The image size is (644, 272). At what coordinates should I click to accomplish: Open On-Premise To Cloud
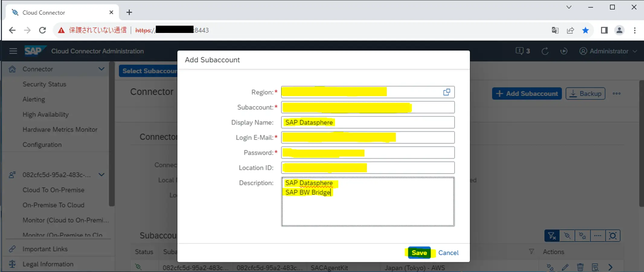[x=53, y=205]
